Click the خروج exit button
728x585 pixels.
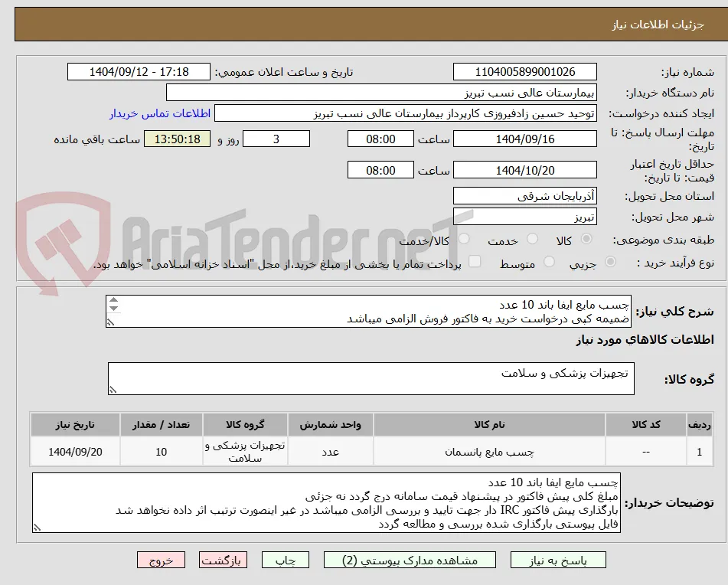161,560
